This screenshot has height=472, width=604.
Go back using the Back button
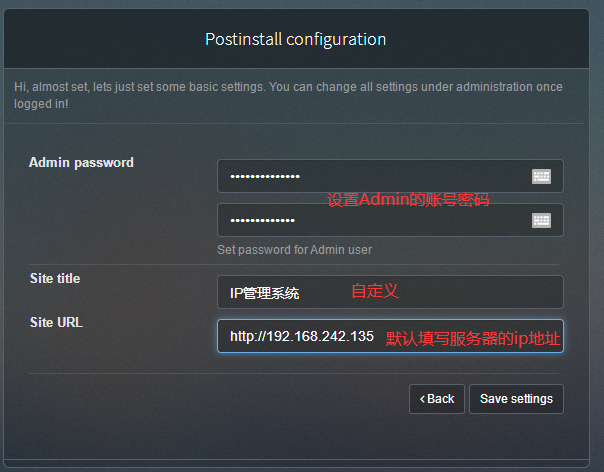(437, 399)
